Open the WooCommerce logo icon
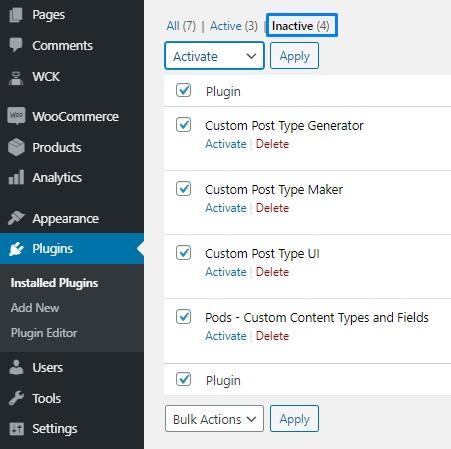 tap(16, 116)
